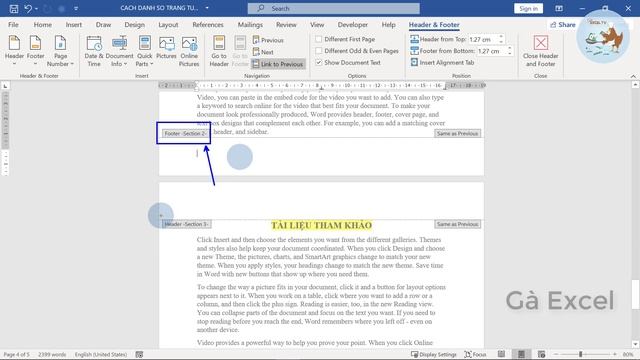Select Web Layout view icon
Screen dimensions: 640x360
tap(541, 354)
